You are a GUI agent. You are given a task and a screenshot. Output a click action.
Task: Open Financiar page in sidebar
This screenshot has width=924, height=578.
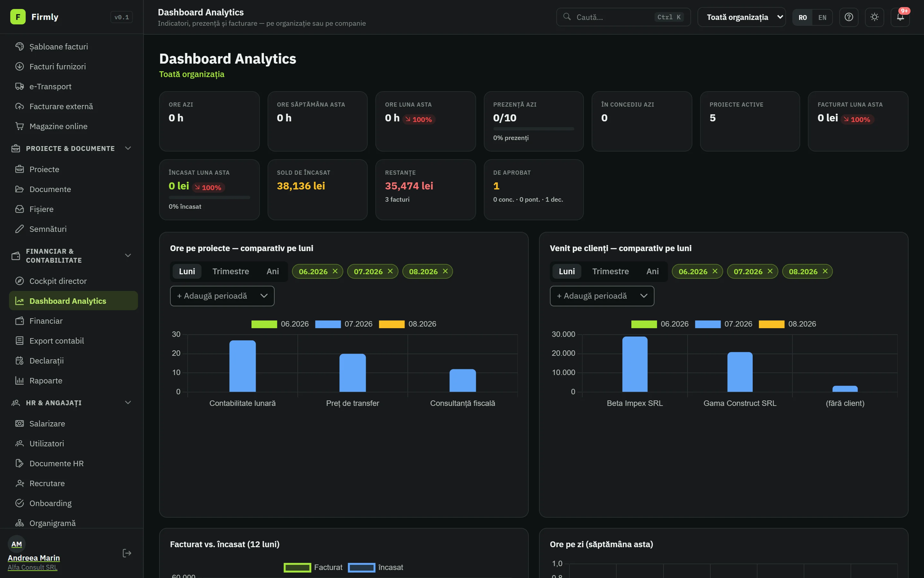click(x=73, y=321)
